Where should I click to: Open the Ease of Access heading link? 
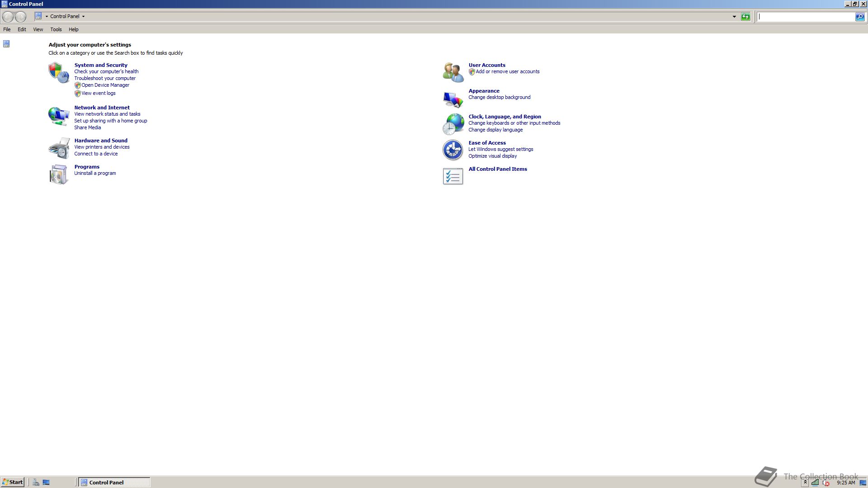[487, 143]
